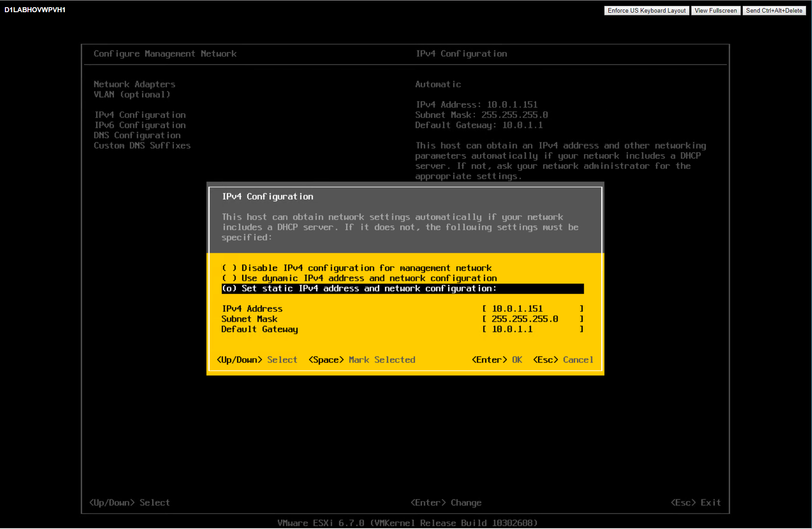Screen dimensions: 812x529
Task: Select Disable IPv4 configuration radio option
Action: (x=356, y=268)
